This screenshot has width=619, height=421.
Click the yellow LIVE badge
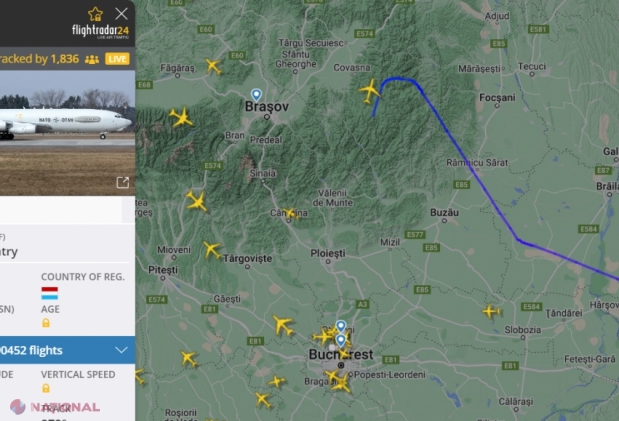117,59
